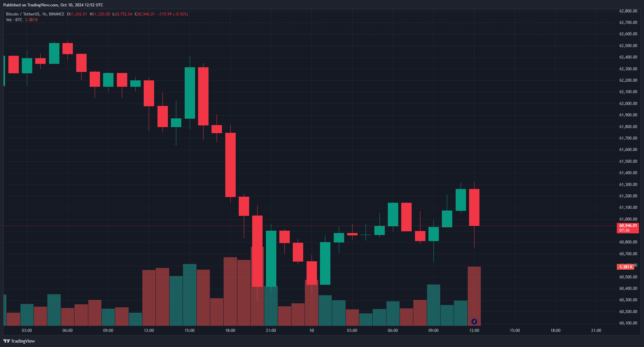Click the red 1.381K volume tag on axis
644x347 pixels.
[626, 267]
